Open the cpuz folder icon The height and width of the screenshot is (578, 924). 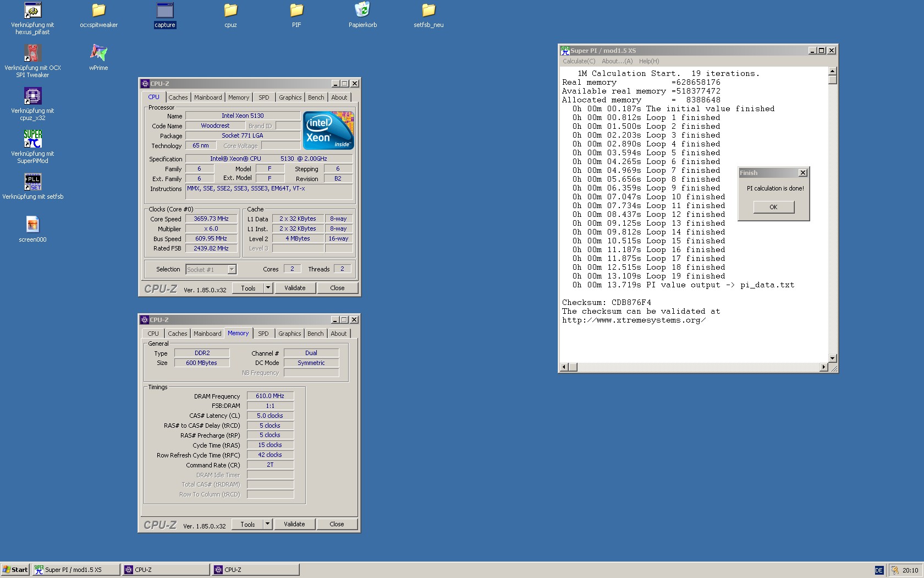pos(230,10)
